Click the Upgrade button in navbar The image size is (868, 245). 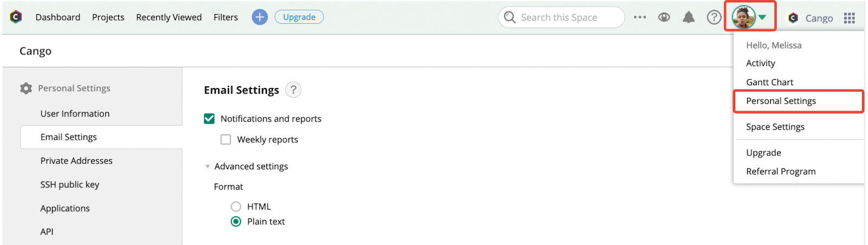[x=299, y=17]
